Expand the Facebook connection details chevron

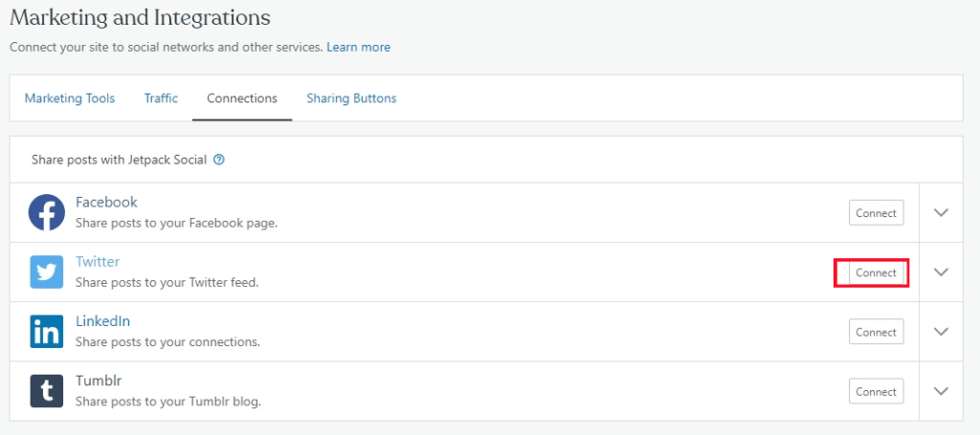[x=941, y=212]
